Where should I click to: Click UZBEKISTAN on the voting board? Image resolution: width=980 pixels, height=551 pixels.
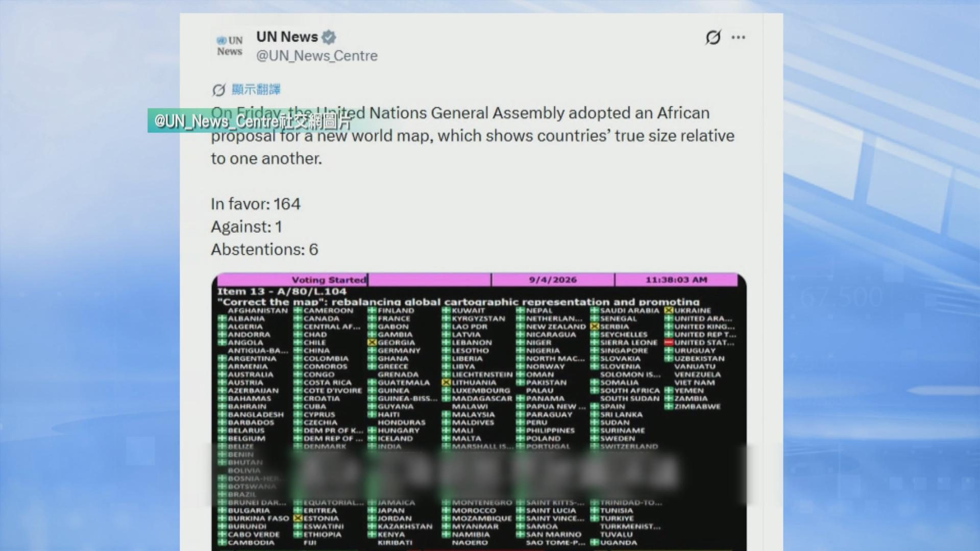coord(699,359)
